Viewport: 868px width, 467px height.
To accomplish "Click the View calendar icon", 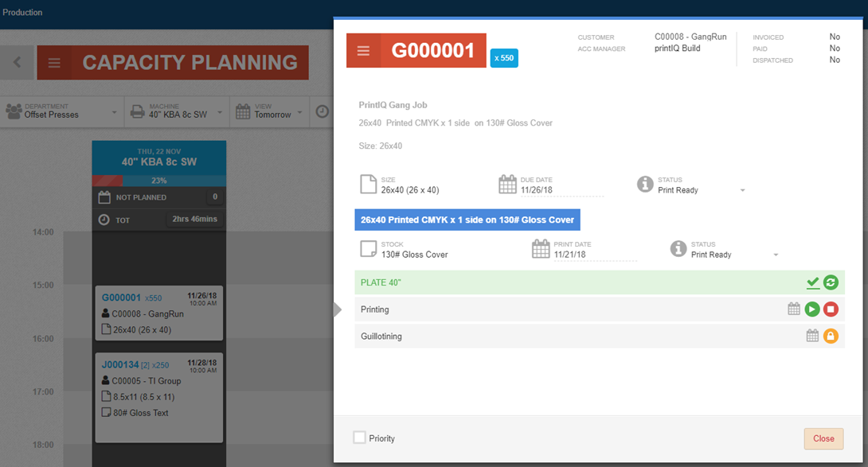I will click(243, 111).
